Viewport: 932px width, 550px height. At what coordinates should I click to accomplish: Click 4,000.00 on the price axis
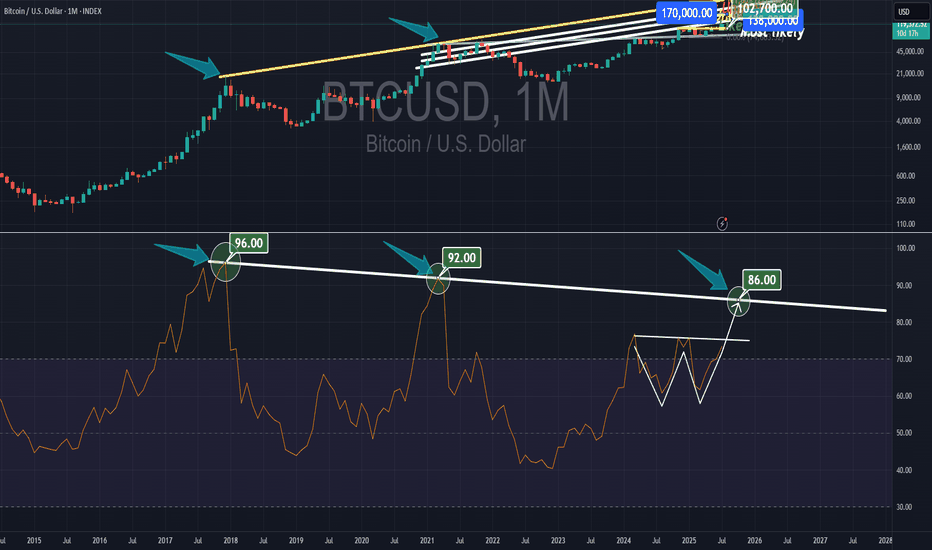(x=909, y=121)
